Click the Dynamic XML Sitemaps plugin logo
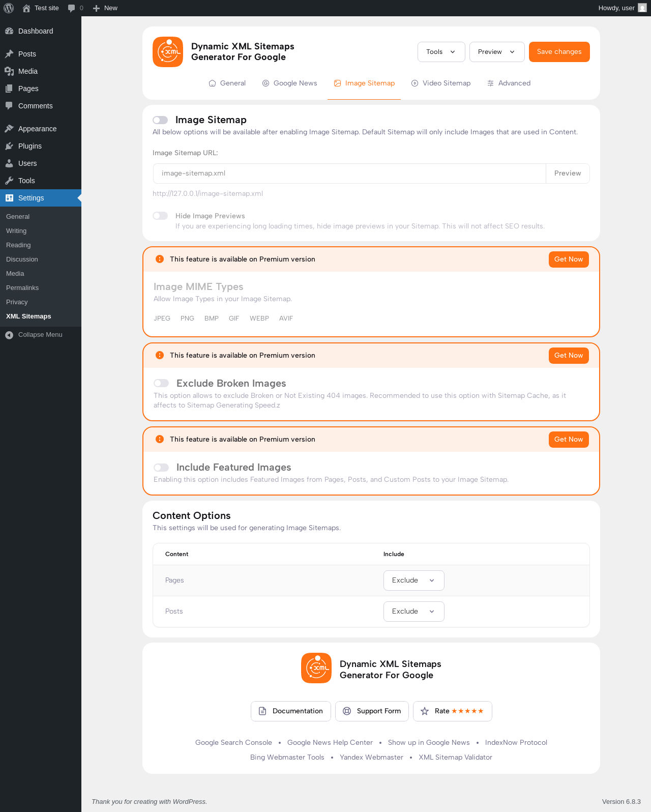Image resolution: width=651 pixels, height=812 pixels. tap(168, 52)
